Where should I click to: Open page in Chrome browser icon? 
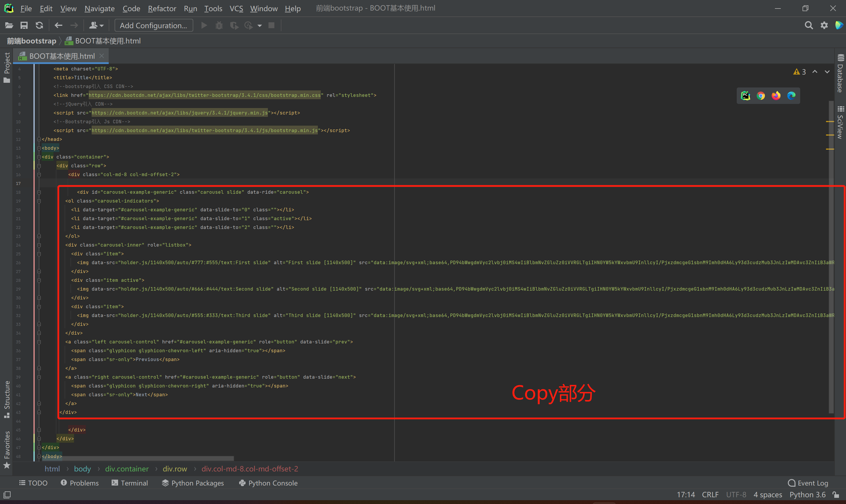(761, 96)
